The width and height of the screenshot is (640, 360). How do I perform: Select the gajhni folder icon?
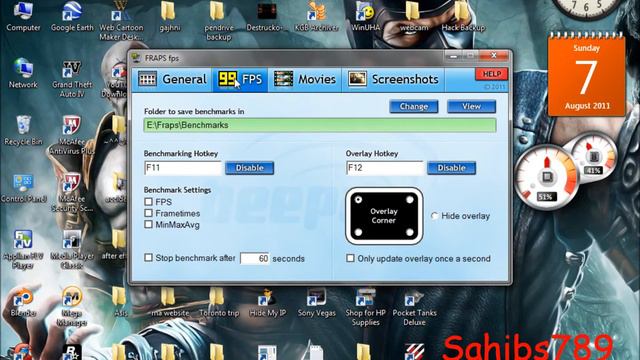(x=169, y=16)
